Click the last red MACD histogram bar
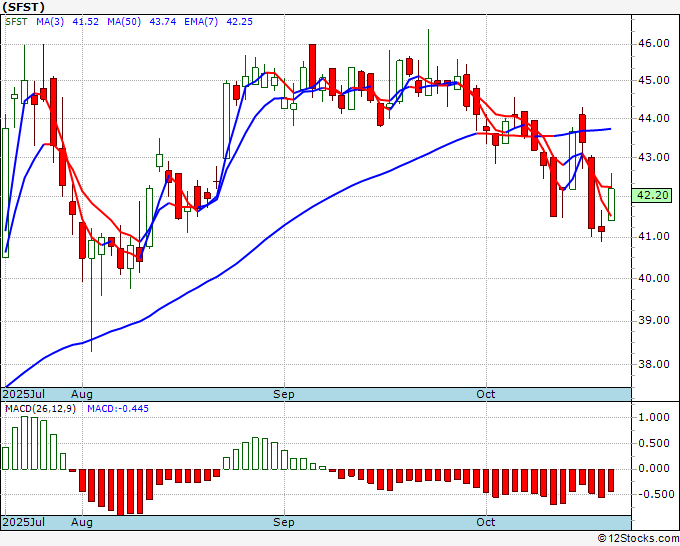This screenshot has height=546, width=680. coord(611,480)
